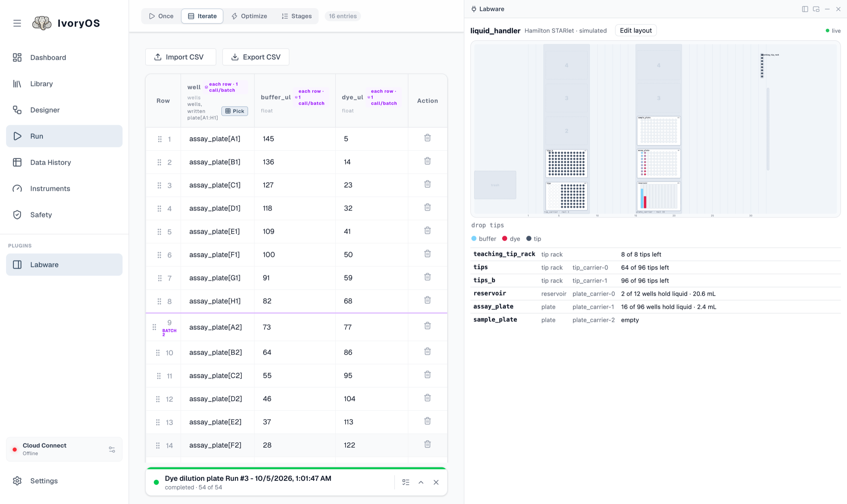Open Data History

64,162
